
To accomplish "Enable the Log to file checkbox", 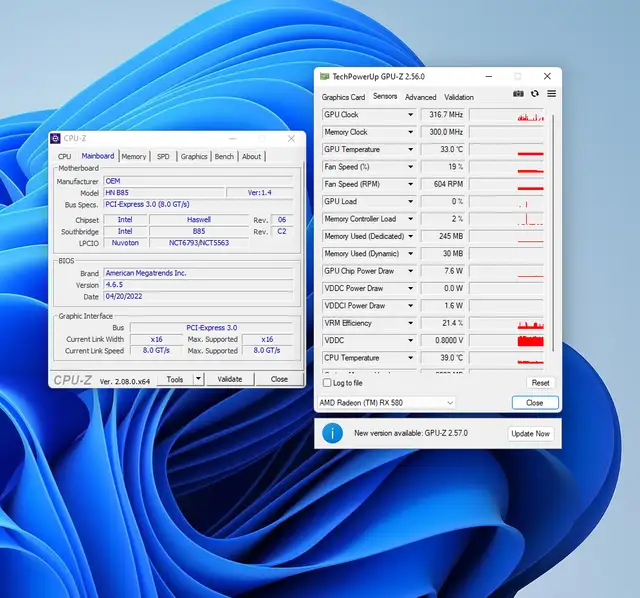I will (x=327, y=383).
